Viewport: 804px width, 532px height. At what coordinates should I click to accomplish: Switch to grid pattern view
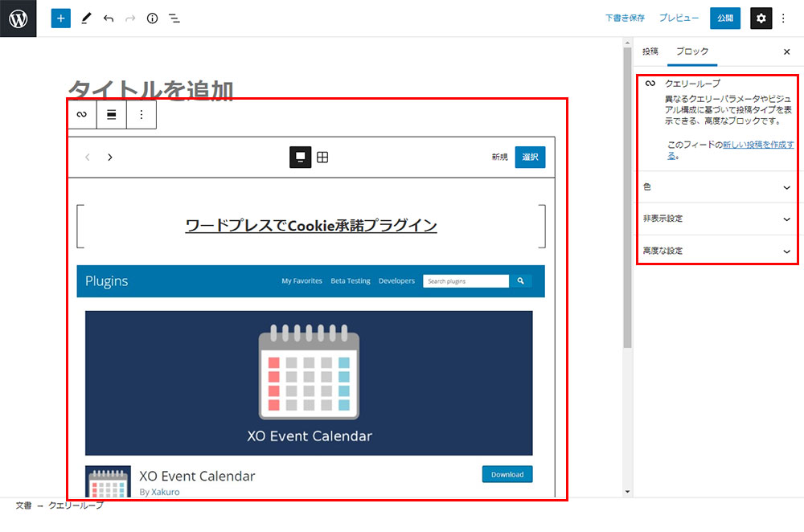tap(322, 158)
